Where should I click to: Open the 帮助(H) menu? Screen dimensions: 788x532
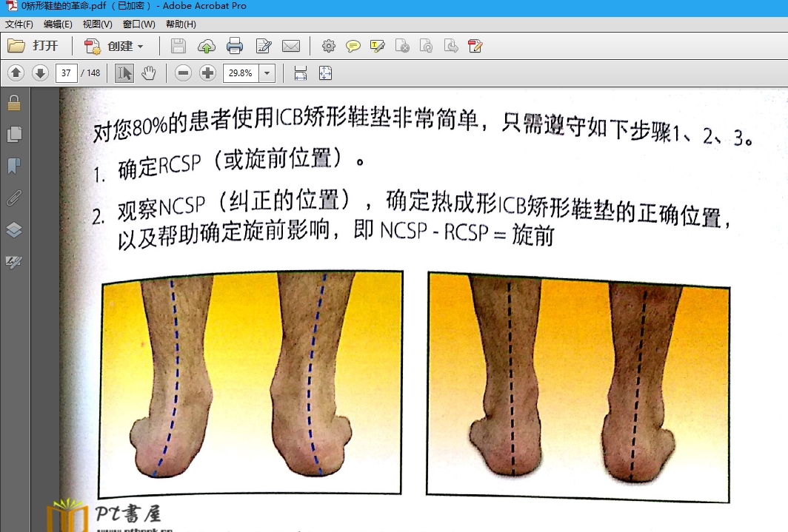click(x=181, y=24)
